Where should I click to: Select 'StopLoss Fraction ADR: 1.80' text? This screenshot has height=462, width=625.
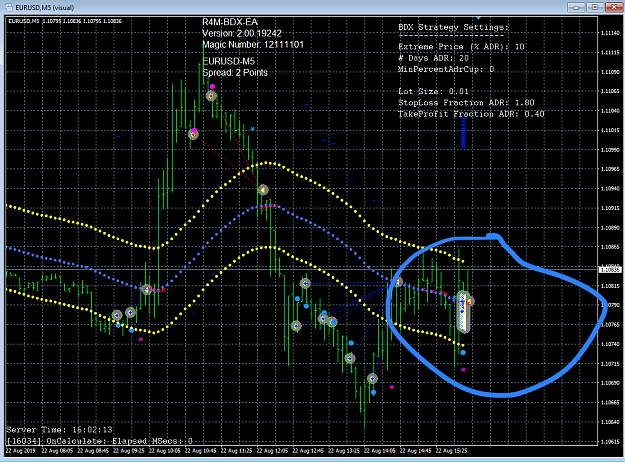pyautogui.click(x=466, y=103)
